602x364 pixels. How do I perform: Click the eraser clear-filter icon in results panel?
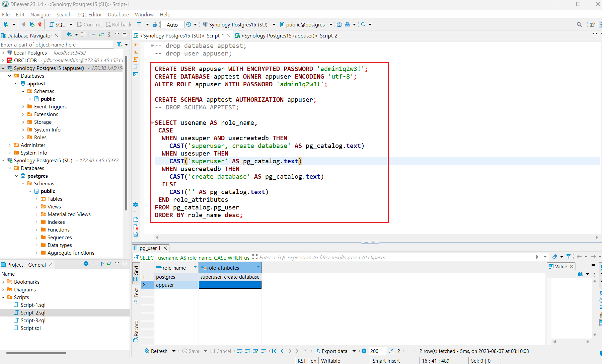555,257
